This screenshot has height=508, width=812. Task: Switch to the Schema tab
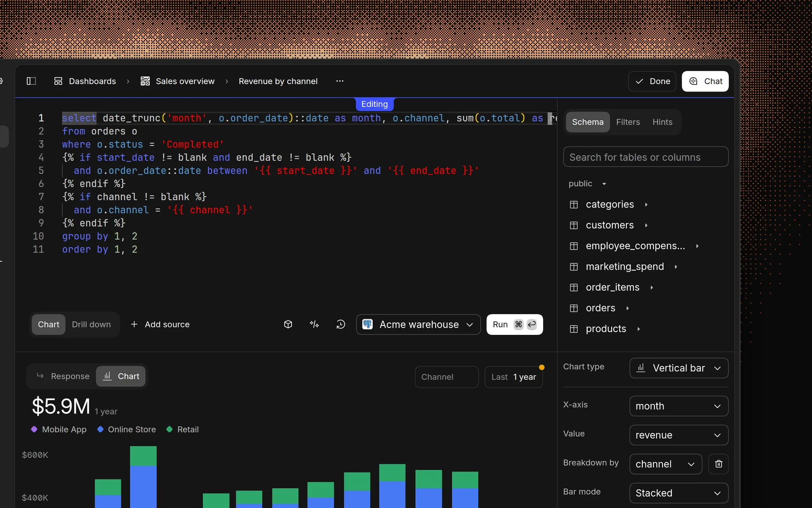[x=587, y=122]
